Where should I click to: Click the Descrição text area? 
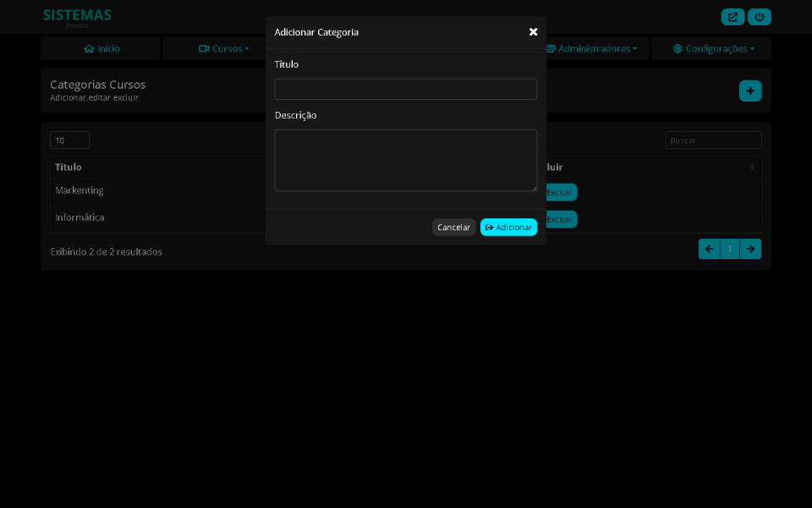405,160
